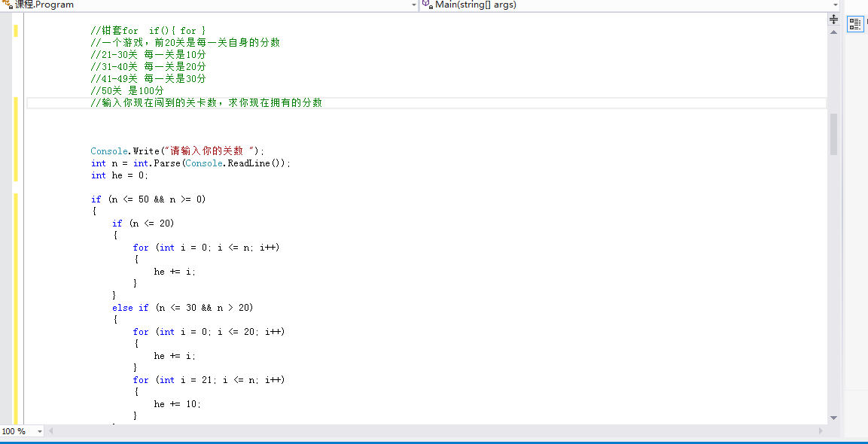This screenshot has height=444, width=868.
Task: Click the comment '//31-40关 每一关是20分'
Action: (148, 66)
